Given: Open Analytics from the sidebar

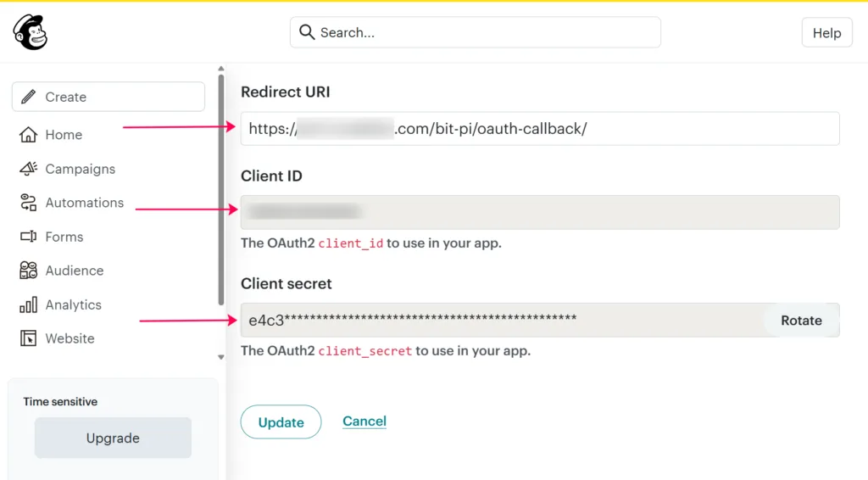Looking at the screenshot, I should [x=73, y=304].
